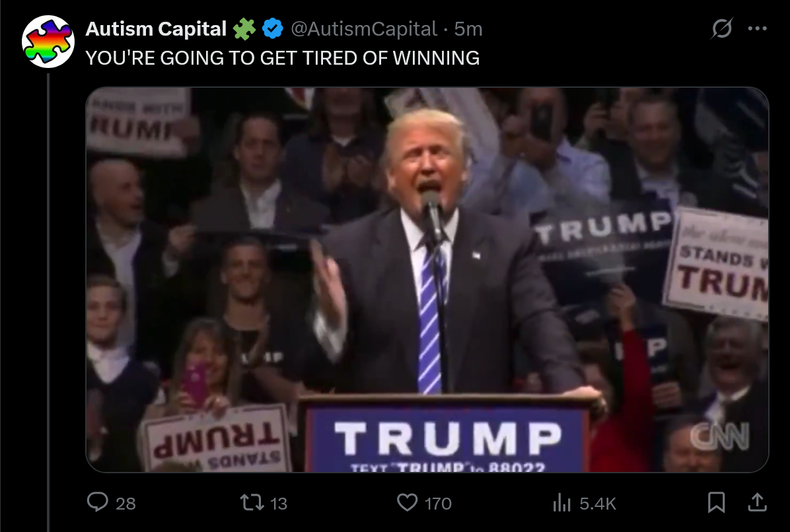
Task: Click the repost count of 13
Action: coord(279,504)
